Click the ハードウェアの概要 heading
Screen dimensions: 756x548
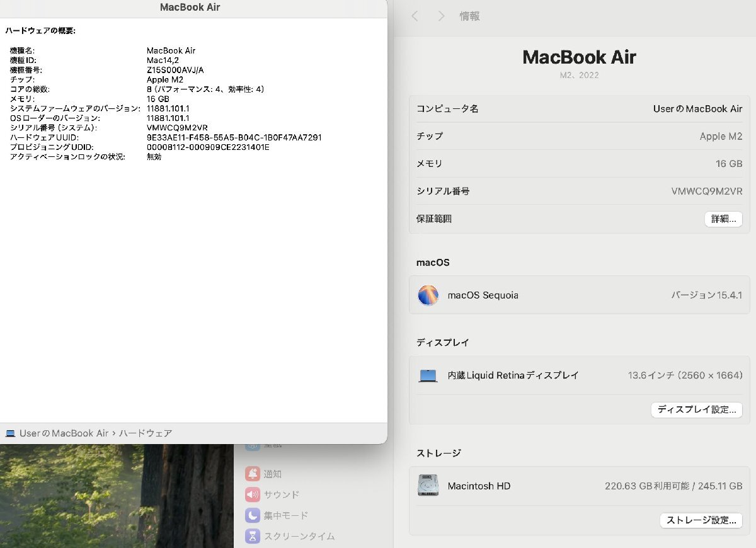pos(40,30)
